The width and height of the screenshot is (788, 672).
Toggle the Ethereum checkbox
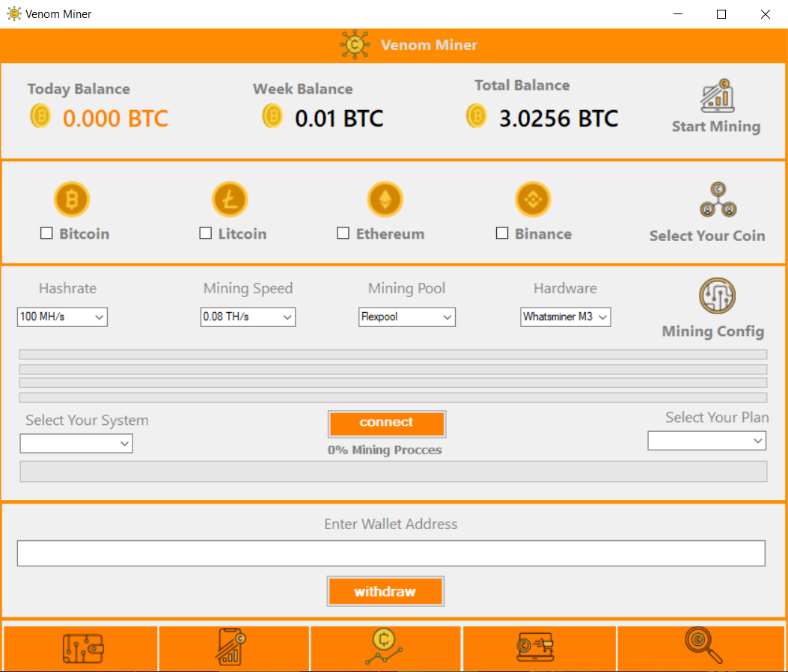click(343, 233)
